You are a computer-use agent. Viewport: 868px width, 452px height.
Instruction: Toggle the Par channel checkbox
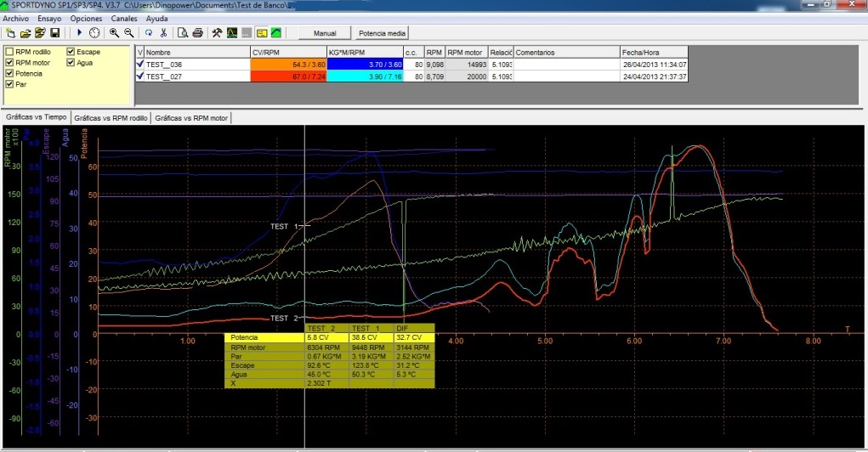click(x=9, y=83)
